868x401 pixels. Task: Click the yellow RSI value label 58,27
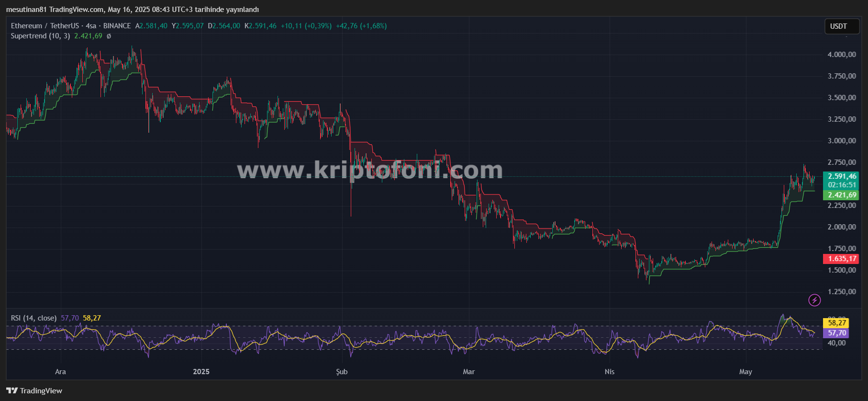click(x=836, y=323)
